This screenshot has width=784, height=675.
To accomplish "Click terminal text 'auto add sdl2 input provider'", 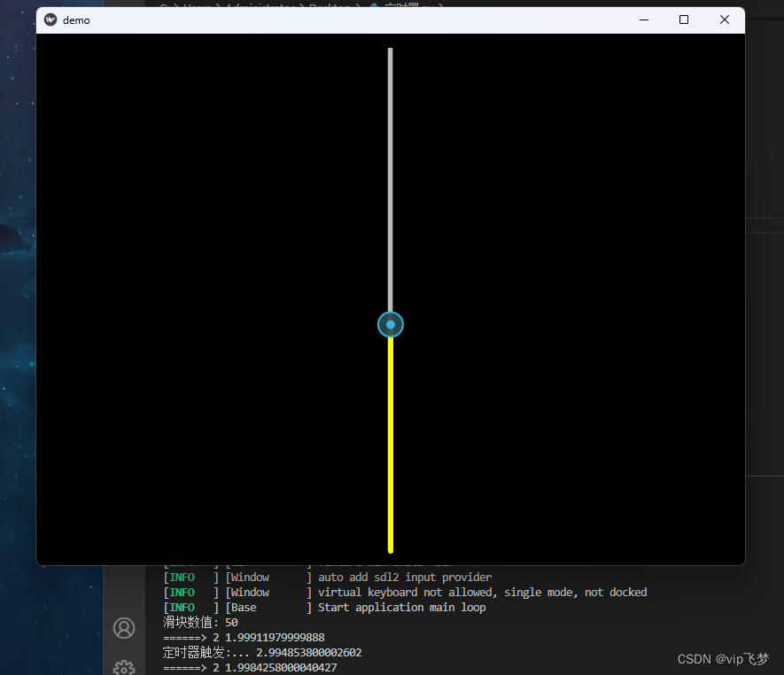I will 405,578.
